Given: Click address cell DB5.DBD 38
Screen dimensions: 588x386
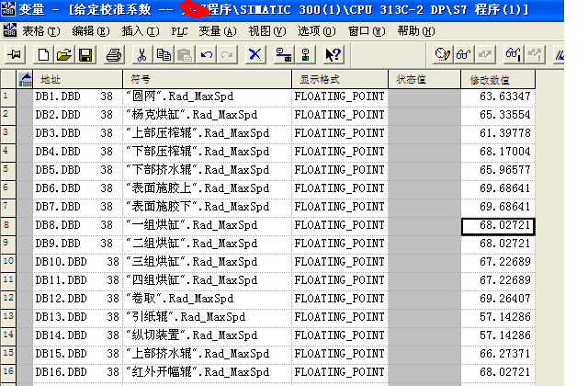Looking at the screenshot, I should 78,170.
